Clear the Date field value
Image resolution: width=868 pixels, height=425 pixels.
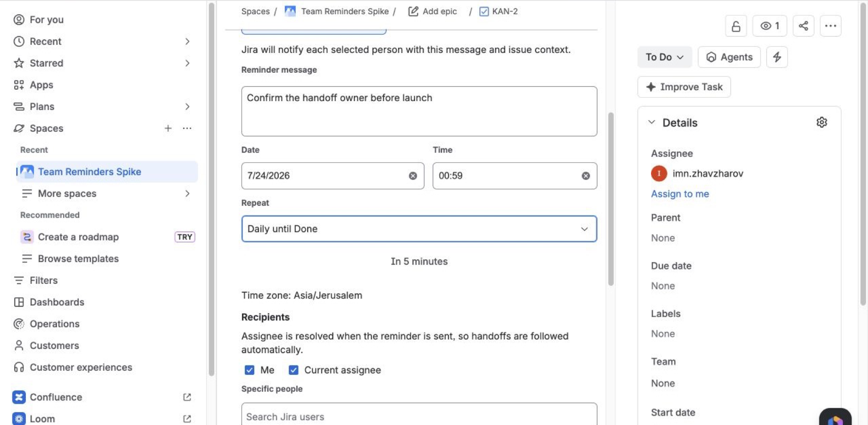413,176
